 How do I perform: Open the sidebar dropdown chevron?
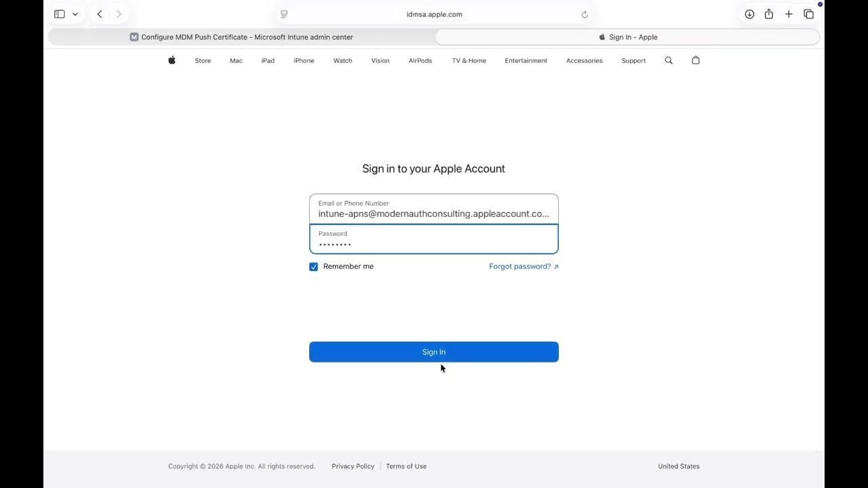pyautogui.click(x=75, y=14)
